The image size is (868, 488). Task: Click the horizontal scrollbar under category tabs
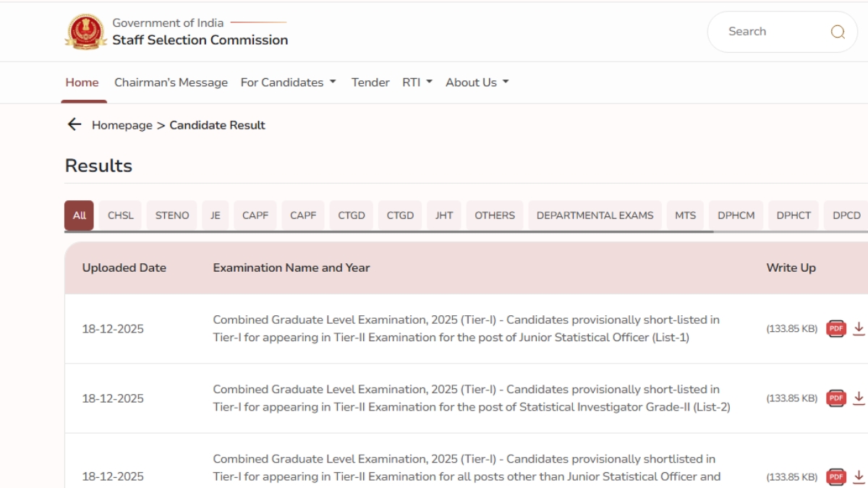(391, 232)
